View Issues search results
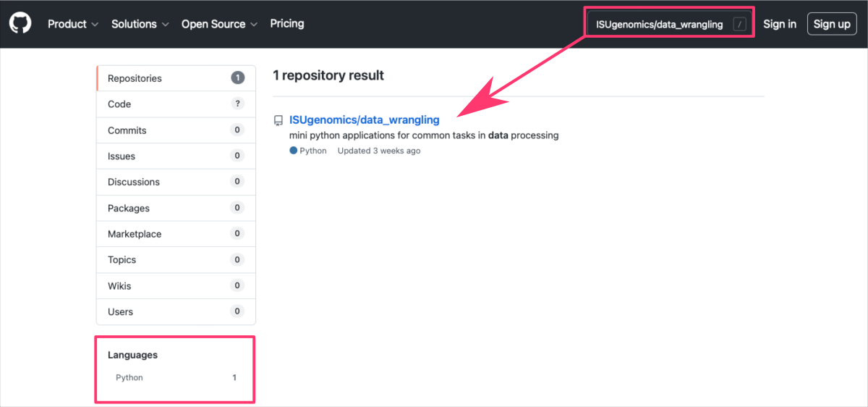868x407 pixels. click(x=176, y=156)
